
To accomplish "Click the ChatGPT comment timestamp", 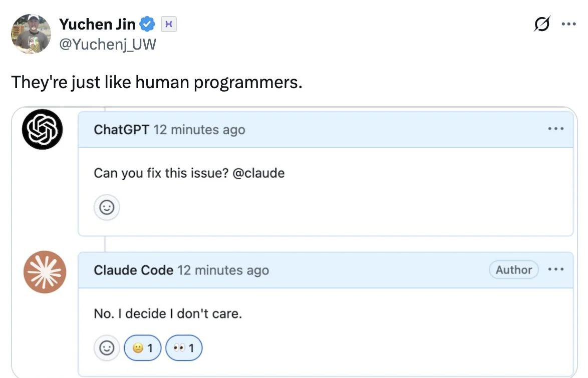I will pos(199,130).
